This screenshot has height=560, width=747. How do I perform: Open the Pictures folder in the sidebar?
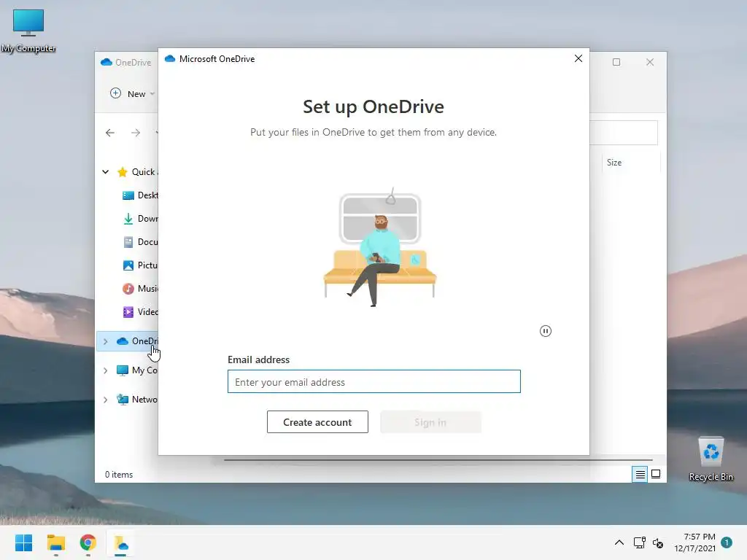pos(140,265)
